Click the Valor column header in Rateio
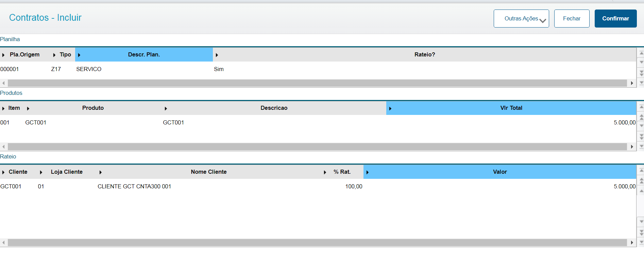The image size is (644, 256). 500,172
